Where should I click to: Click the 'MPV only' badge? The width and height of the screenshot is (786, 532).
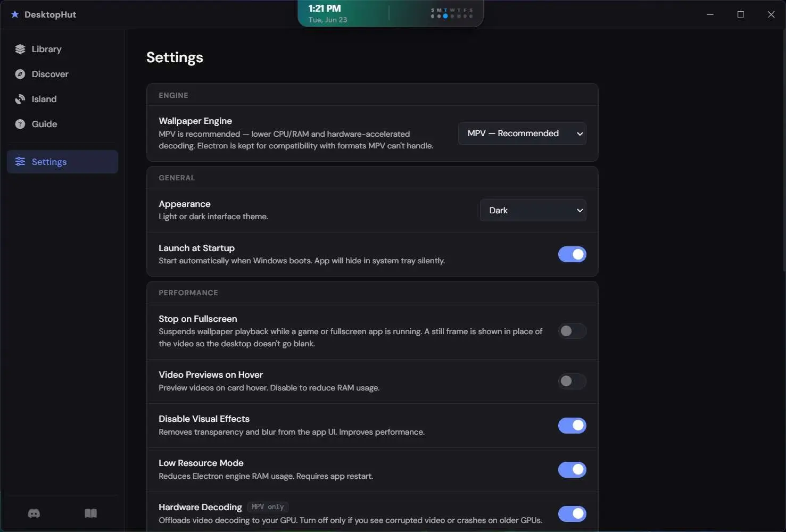coord(268,507)
